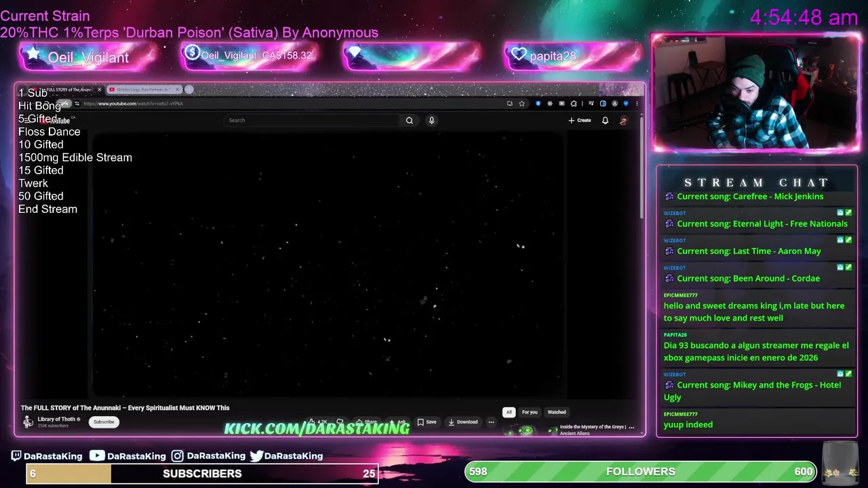Click the video title The FULL STORY of The Anunnaki
The width and height of the screenshot is (868, 488).
(125, 408)
